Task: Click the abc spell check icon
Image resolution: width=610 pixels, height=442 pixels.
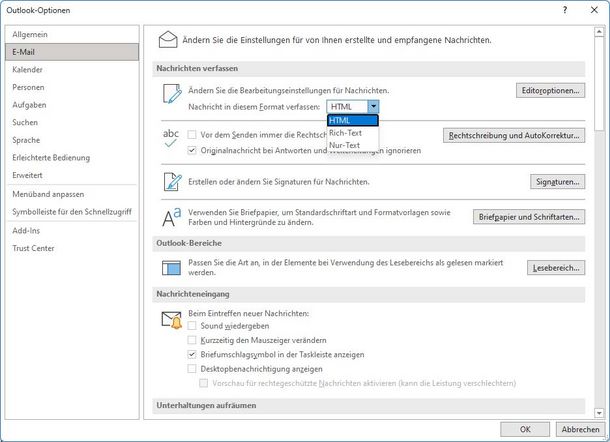Action: tap(171, 139)
